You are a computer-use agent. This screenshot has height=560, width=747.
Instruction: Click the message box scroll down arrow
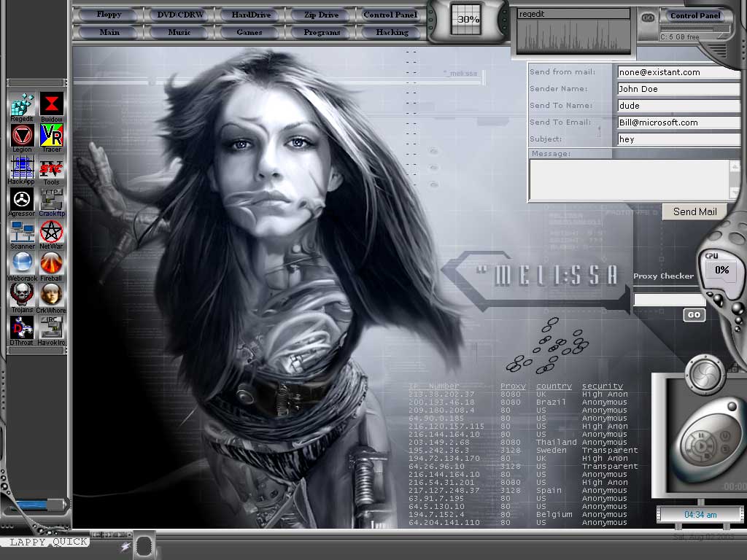tap(734, 193)
